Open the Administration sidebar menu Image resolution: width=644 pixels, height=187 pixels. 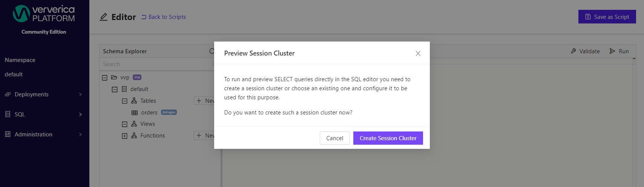(44, 134)
